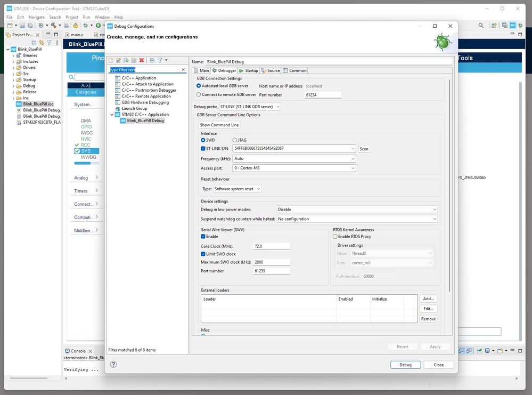The image size is (532, 395).
Task: Toggle the Limit SWO clock checkbox
Action: (x=203, y=254)
